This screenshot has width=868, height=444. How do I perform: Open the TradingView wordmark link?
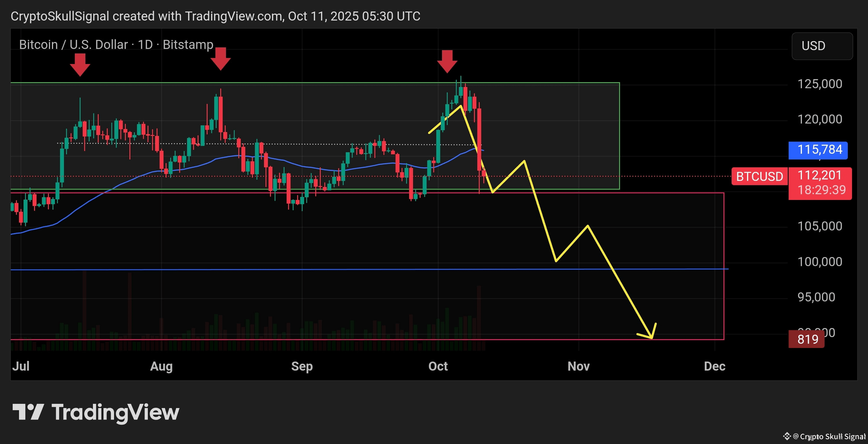pyautogui.click(x=115, y=412)
